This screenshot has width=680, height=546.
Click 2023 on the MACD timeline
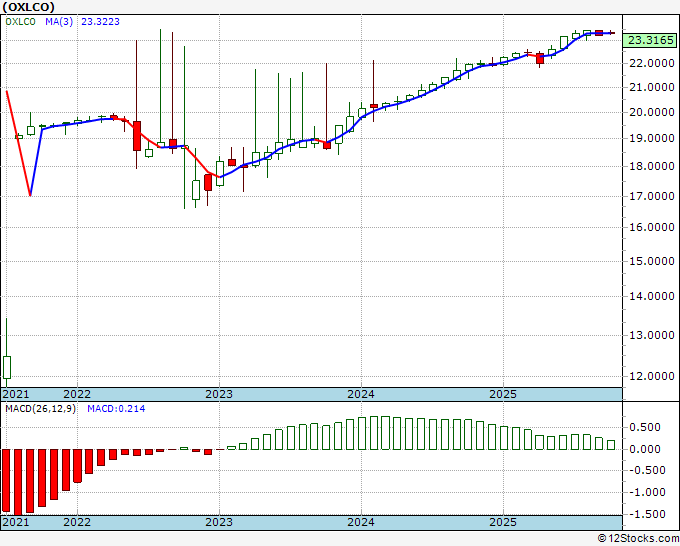point(219,522)
